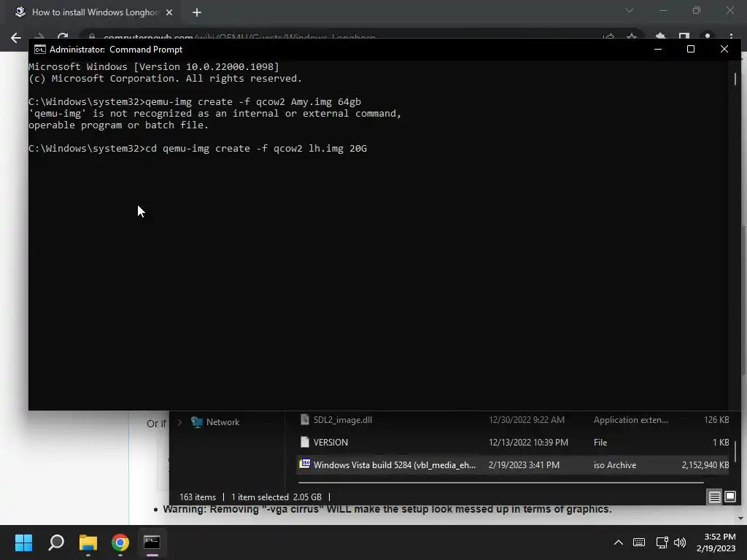Viewport: 747px width, 560px height.
Task: Maximize the Command Prompt window
Action: click(690, 49)
